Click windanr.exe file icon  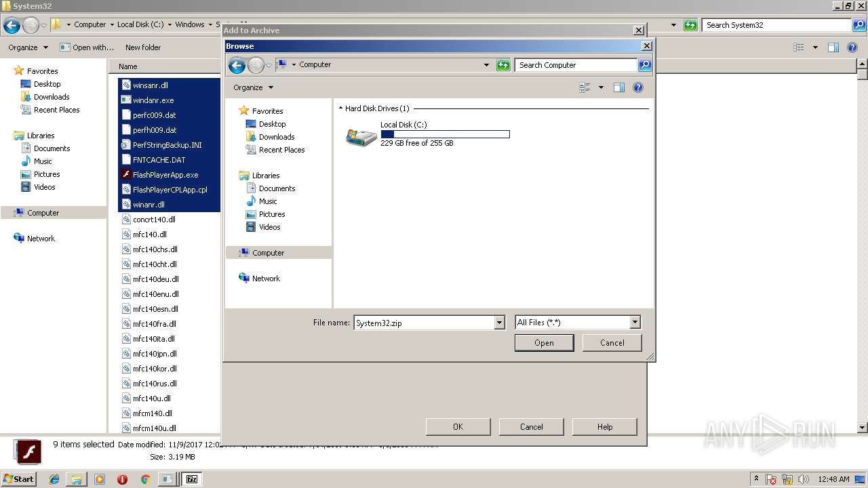125,100
